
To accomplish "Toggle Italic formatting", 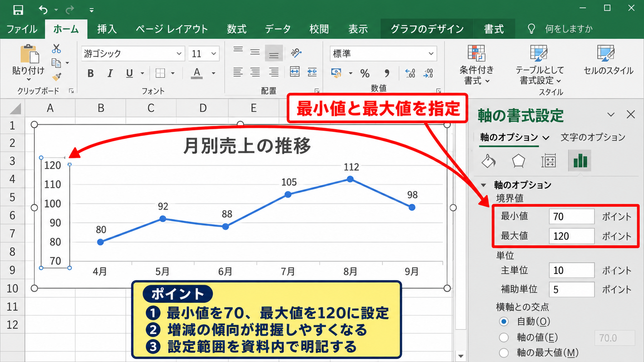I will click(x=110, y=73).
